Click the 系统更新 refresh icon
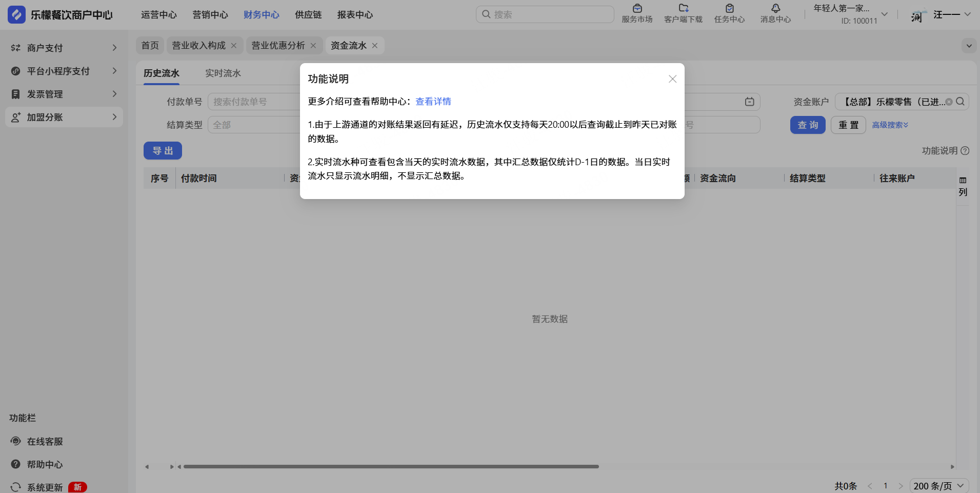 click(16, 487)
